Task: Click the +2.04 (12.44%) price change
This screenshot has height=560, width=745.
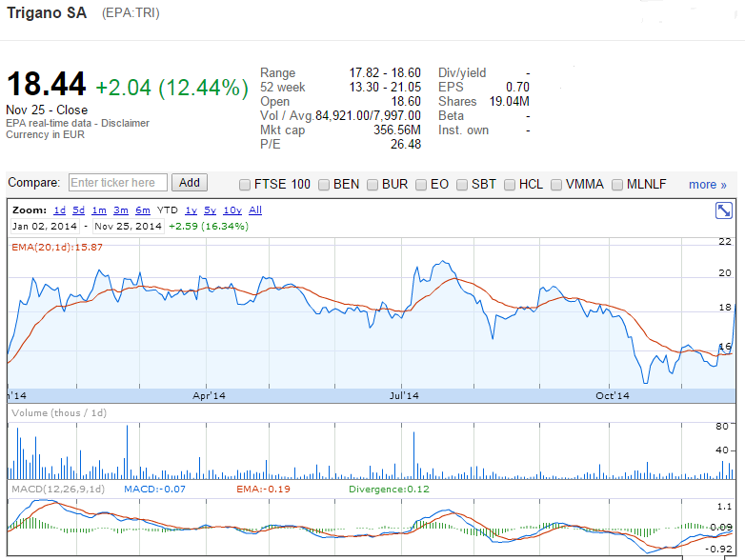Action: (x=172, y=88)
